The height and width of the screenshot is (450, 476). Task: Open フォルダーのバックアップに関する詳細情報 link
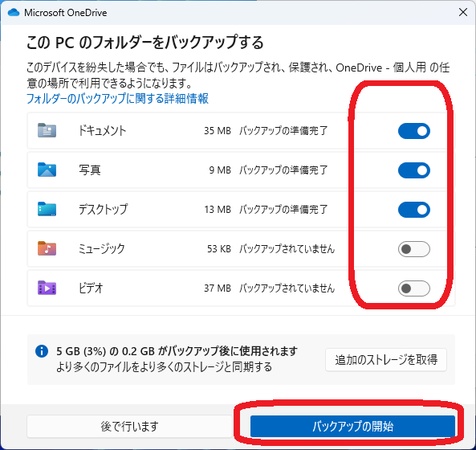pyautogui.click(x=117, y=98)
